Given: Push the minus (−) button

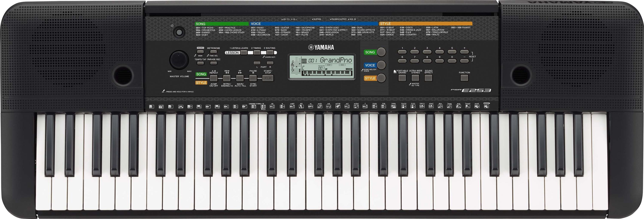Looking at the screenshot, I should point(465,61).
